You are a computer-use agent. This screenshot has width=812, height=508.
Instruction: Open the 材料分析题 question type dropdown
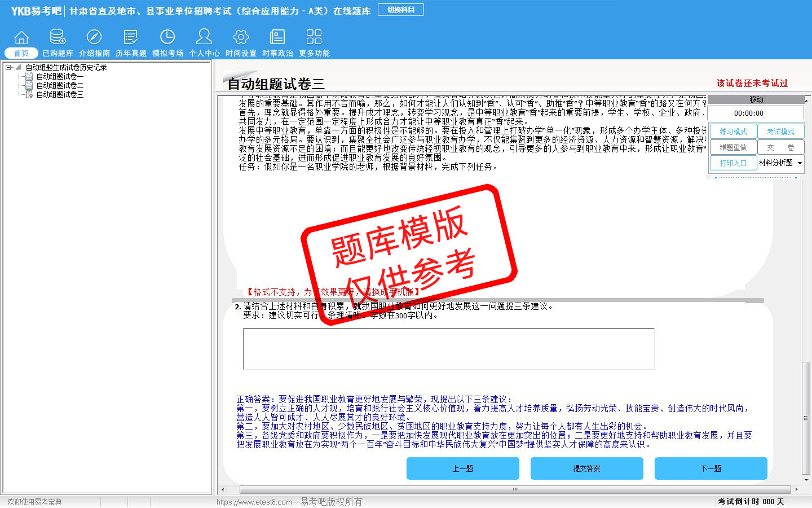(800, 163)
